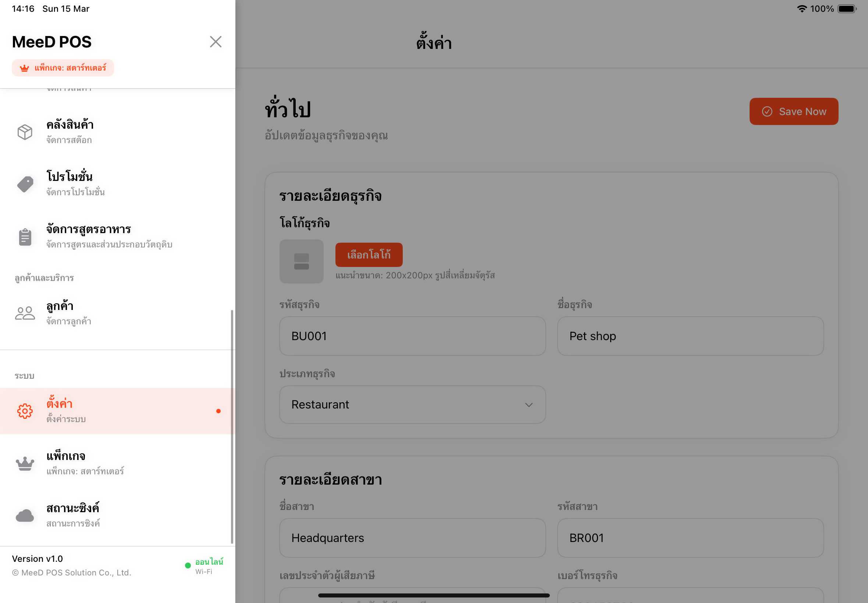
Task: Open จัดการสูตรอาหาร menu item
Action: [x=118, y=236]
